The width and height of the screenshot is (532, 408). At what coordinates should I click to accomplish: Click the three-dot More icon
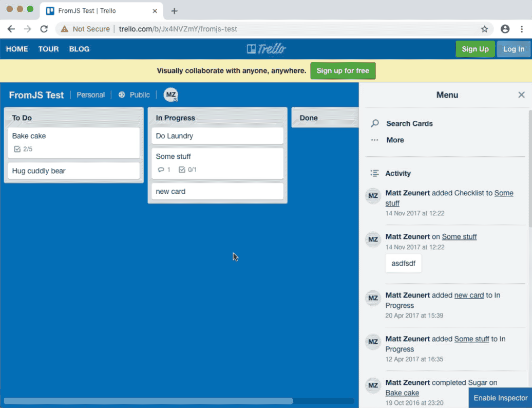374,140
